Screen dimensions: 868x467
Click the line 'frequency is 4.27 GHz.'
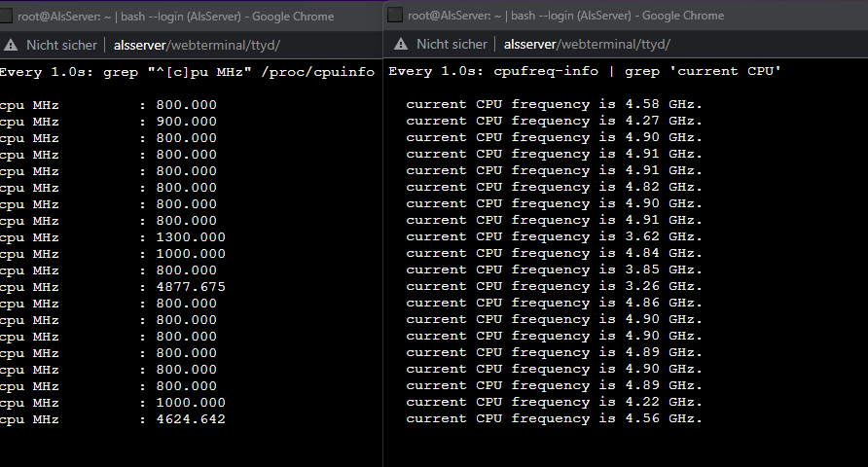tap(554, 122)
